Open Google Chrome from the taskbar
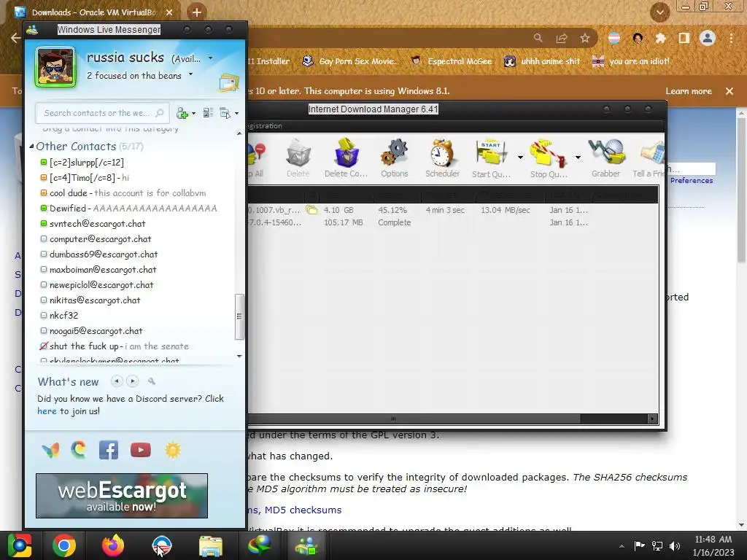The image size is (747, 560). (x=64, y=545)
